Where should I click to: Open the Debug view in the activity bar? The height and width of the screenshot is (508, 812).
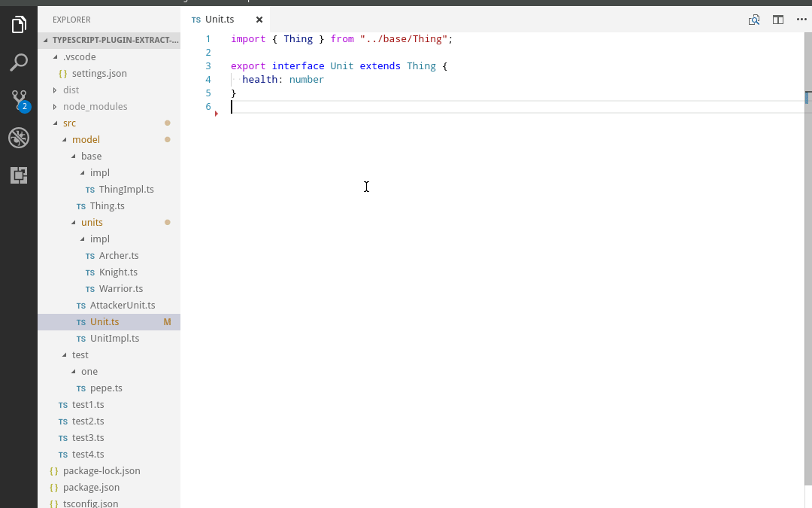coord(19,138)
